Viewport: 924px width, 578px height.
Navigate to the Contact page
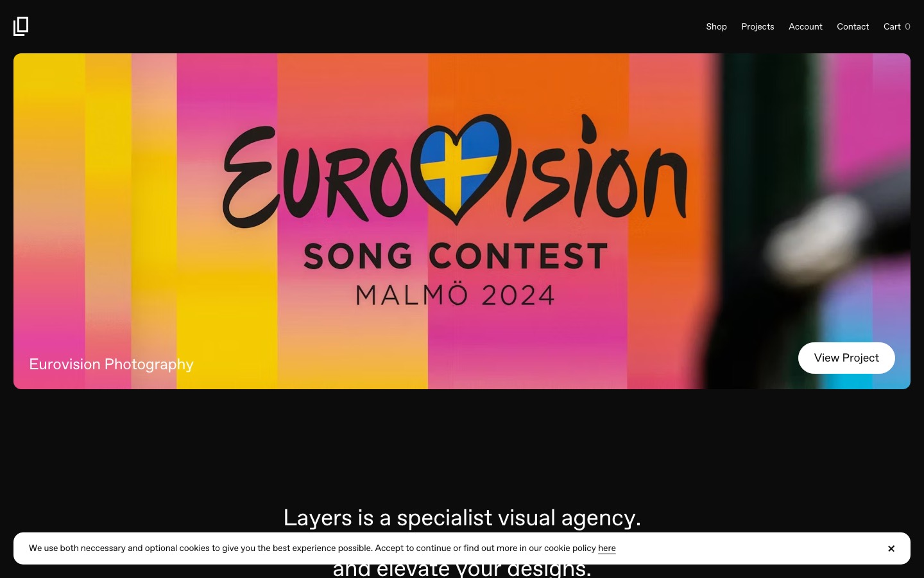click(853, 26)
